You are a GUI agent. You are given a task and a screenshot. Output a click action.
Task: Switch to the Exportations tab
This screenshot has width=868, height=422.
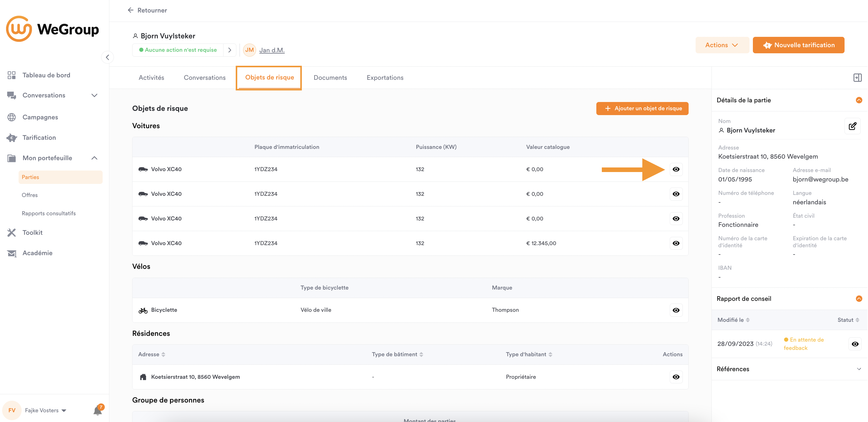click(385, 78)
